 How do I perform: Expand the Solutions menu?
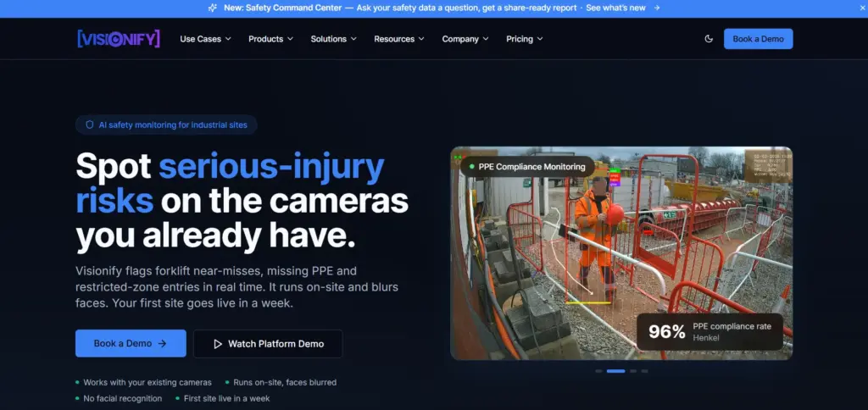pyautogui.click(x=333, y=39)
